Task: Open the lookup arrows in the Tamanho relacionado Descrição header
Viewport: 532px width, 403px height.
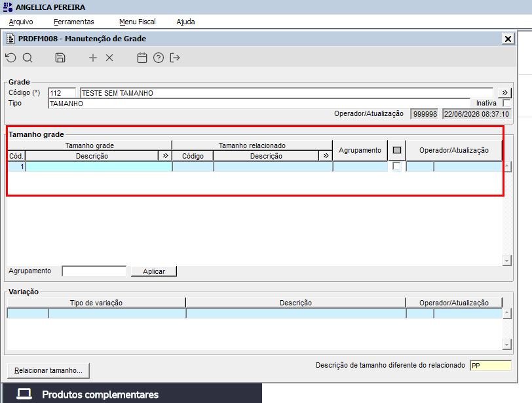Action: (x=326, y=156)
